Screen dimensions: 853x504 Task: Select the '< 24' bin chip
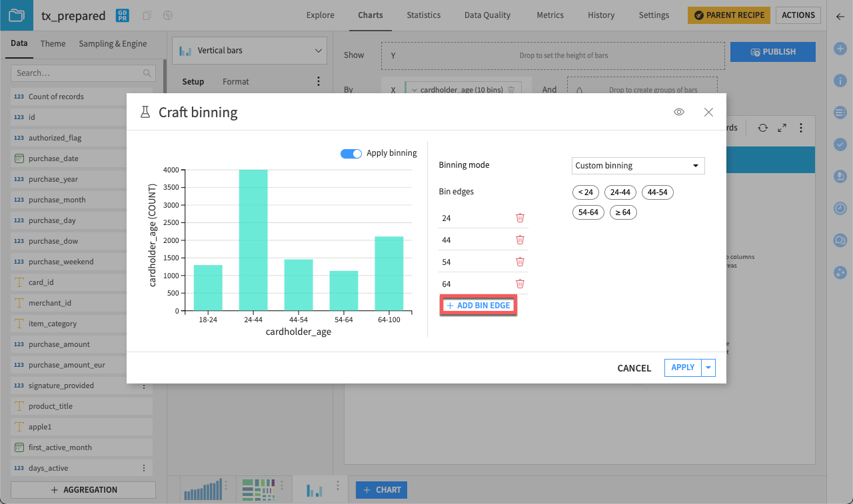tap(585, 192)
